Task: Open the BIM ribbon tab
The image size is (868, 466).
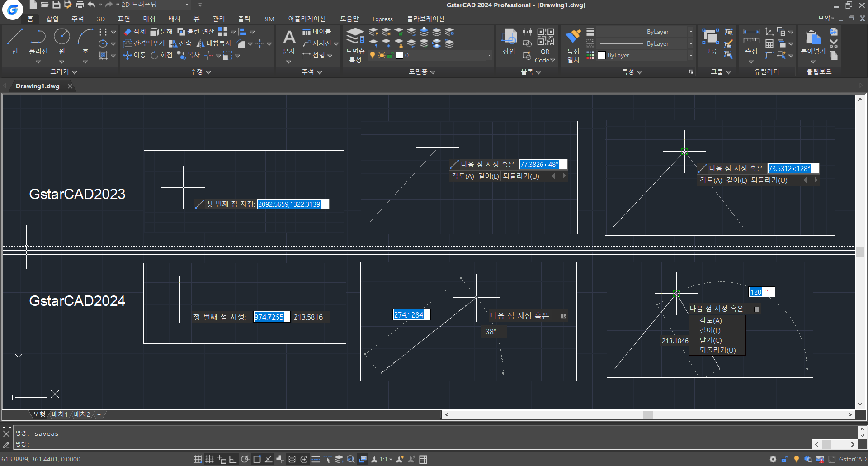Action: (269, 19)
